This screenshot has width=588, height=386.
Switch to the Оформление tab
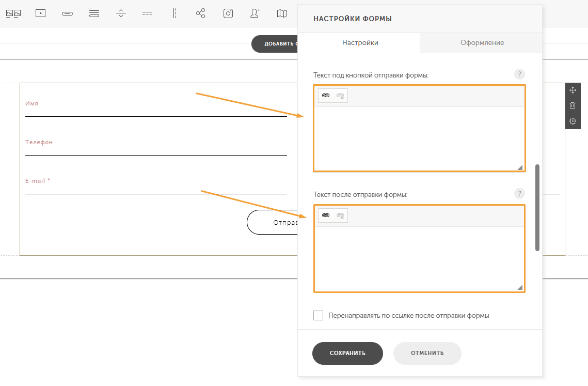coord(482,42)
